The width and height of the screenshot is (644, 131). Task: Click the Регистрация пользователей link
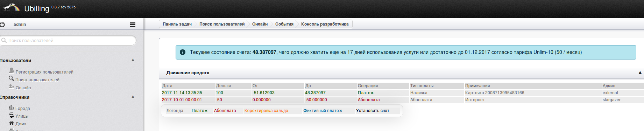coord(44,72)
